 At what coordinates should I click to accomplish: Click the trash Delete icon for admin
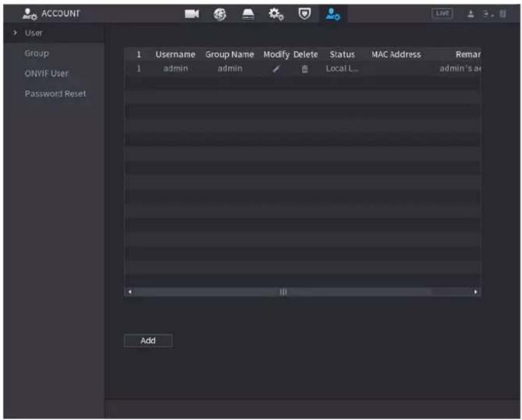(x=304, y=69)
